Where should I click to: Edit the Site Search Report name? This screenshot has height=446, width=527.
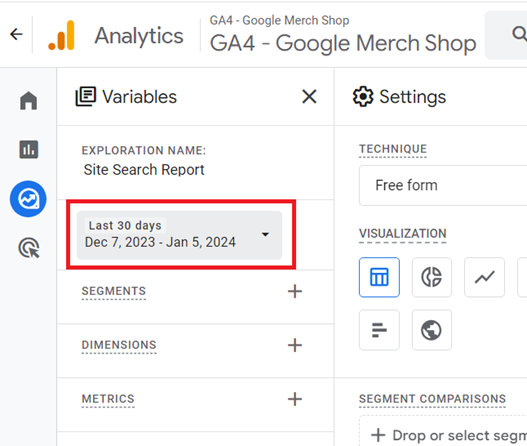point(144,170)
